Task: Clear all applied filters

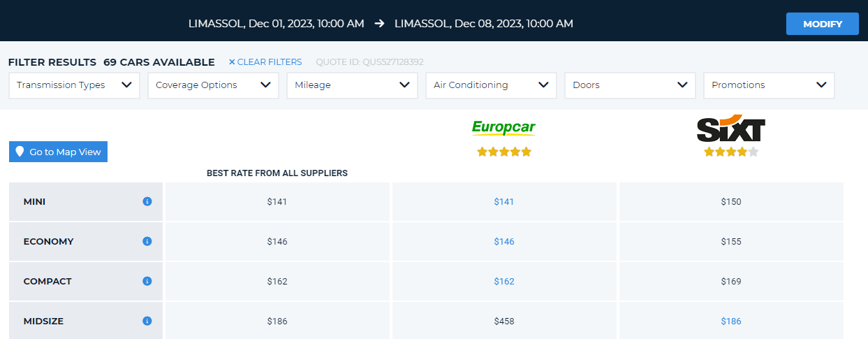Action: click(265, 62)
